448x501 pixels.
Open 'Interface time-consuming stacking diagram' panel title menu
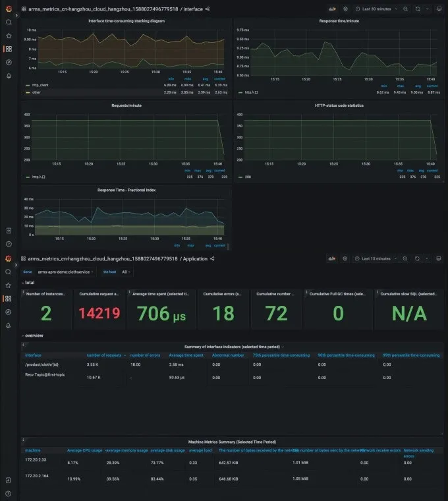[x=126, y=21]
